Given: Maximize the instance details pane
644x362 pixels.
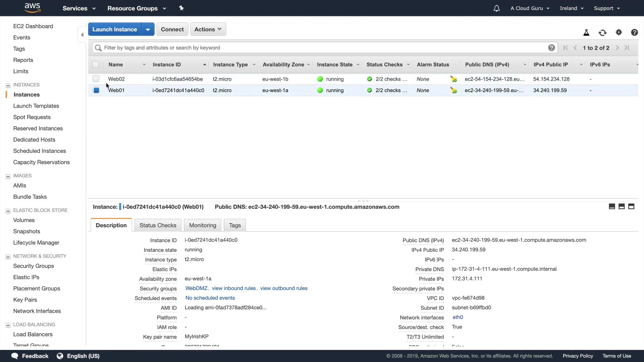Looking at the screenshot, I should 631,206.
